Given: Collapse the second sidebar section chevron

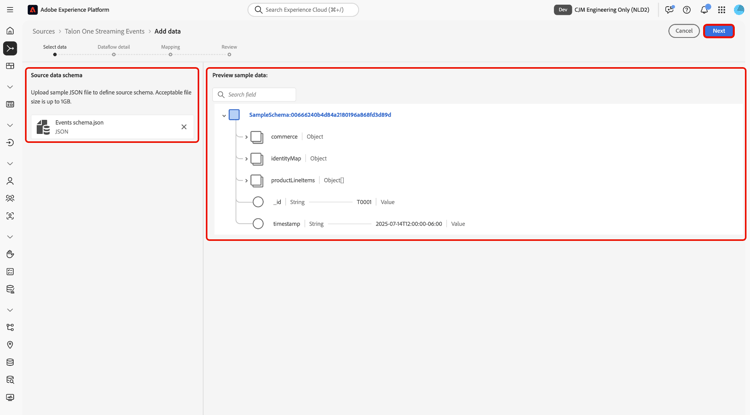Looking at the screenshot, I should point(10,125).
